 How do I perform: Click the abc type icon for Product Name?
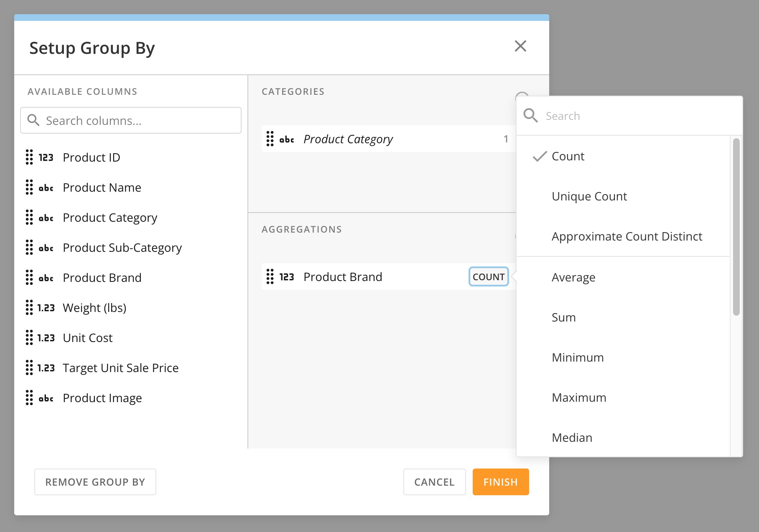pyautogui.click(x=46, y=188)
